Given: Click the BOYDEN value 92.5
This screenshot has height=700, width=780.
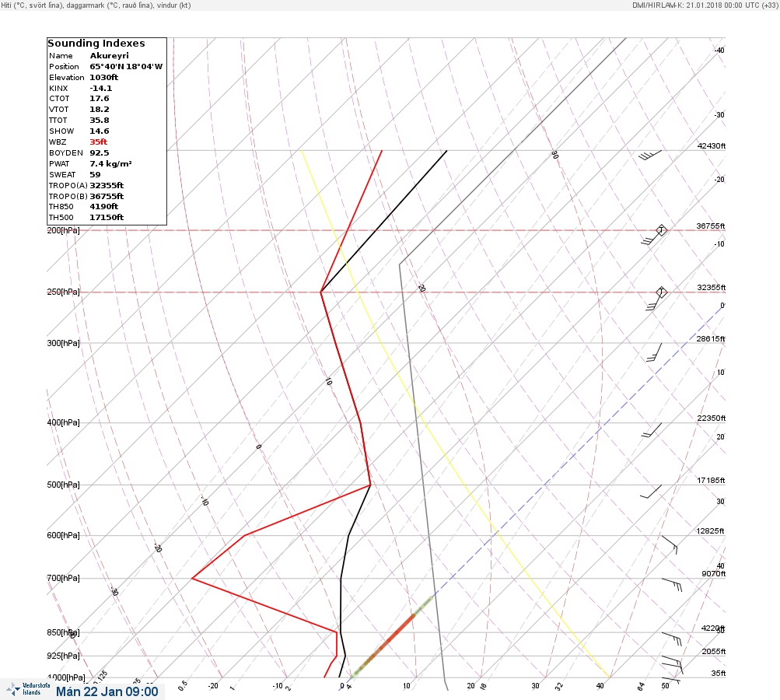Looking at the screenshot, I should pyautogui.click(x=100, y=153).
